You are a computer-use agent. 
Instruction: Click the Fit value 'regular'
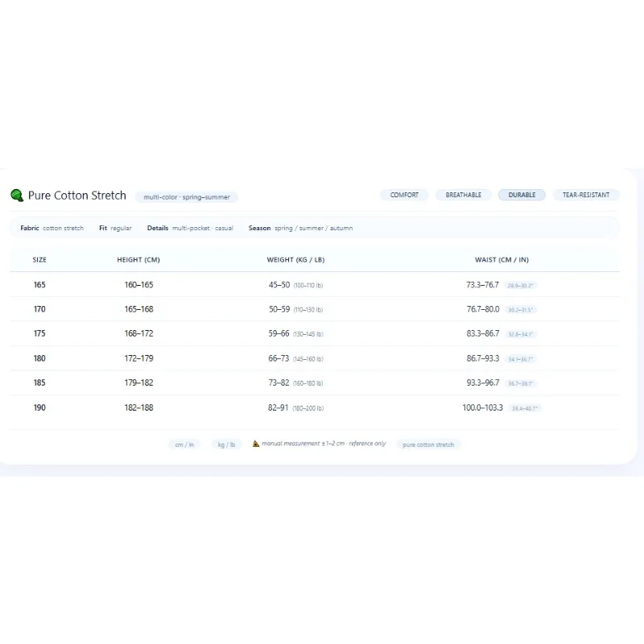click(x=122, y=229)
